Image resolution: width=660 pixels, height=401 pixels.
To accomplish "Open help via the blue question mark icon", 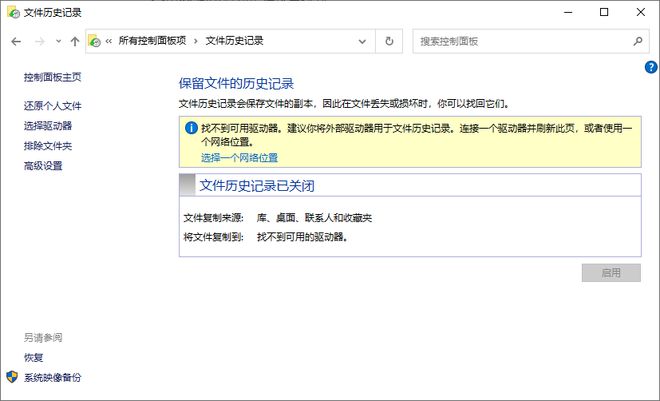I will click(651, 67).
